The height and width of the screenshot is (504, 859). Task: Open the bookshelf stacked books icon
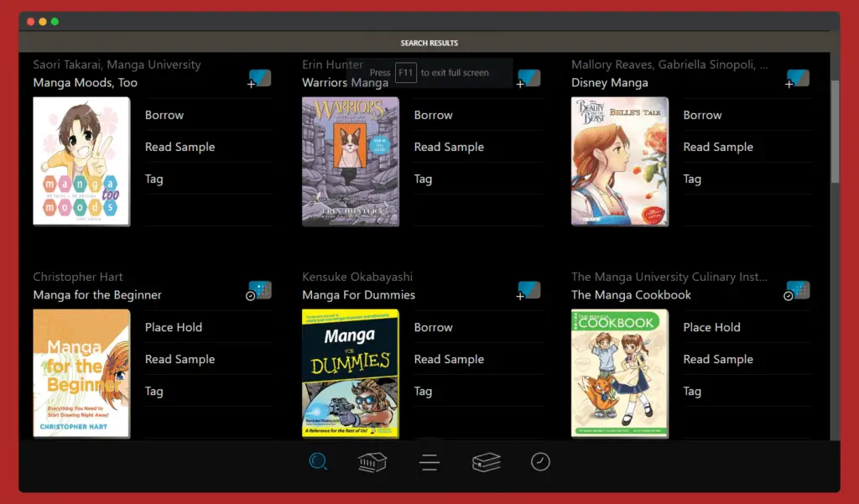pyautogui.click(x=487, y=462)
